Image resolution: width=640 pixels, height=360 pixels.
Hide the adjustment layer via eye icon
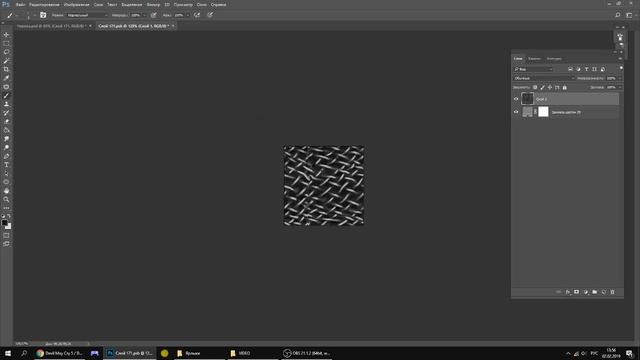(516, 112)
